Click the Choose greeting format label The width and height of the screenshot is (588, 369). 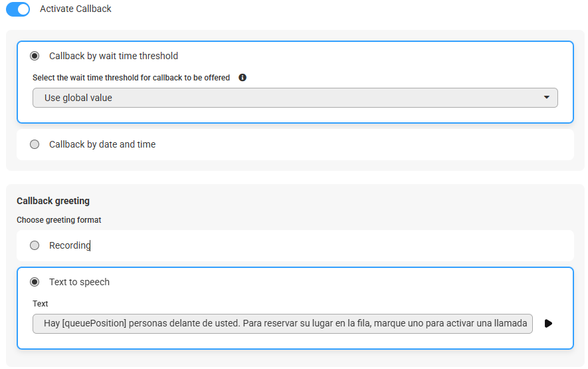click(x=59, y=220)
